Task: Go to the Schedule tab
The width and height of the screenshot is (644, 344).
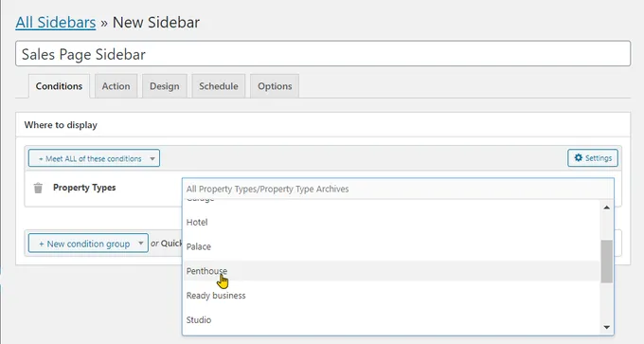Action: click(219, 86)
